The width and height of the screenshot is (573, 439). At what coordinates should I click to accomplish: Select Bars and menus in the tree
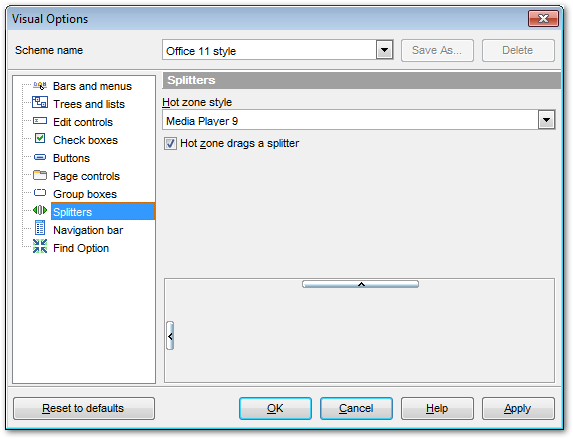[92, 86]
